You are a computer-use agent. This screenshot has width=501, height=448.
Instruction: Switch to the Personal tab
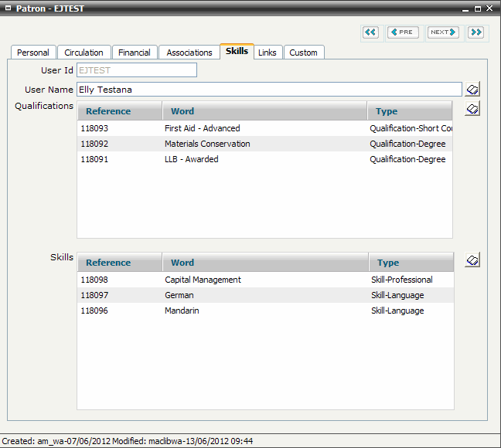[33, 53]
